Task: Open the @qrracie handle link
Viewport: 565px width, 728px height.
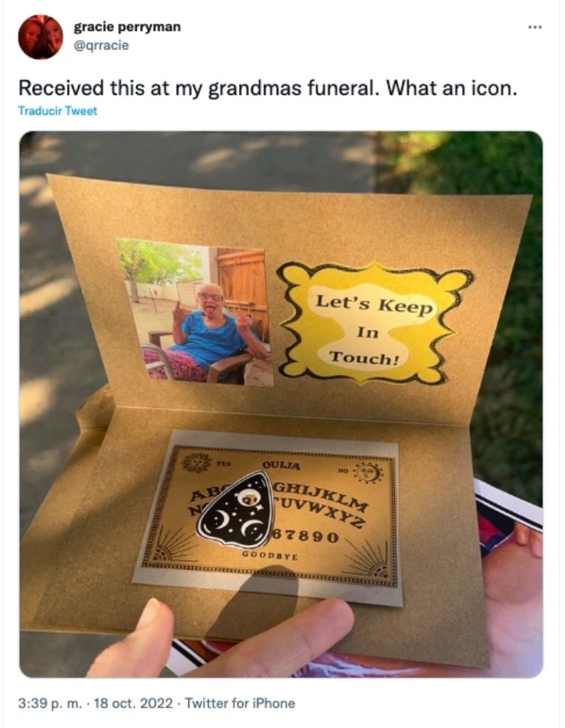Action: tap(101, 46)
